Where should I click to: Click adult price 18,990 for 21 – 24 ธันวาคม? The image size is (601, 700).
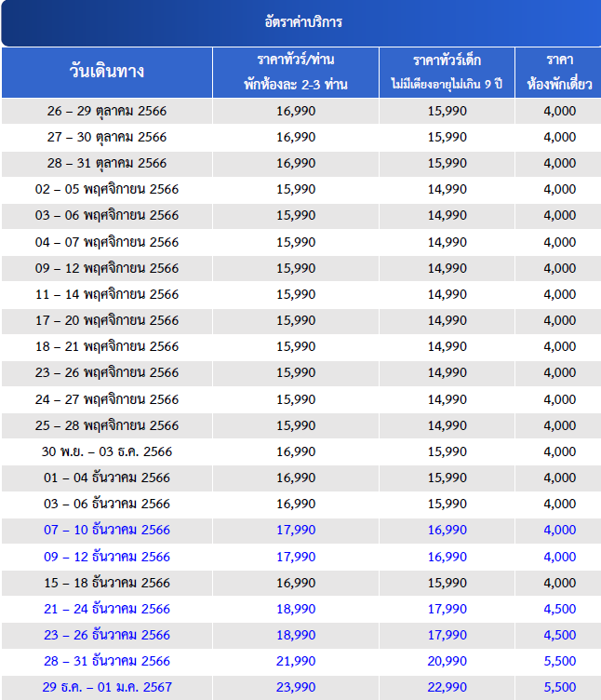296,609
